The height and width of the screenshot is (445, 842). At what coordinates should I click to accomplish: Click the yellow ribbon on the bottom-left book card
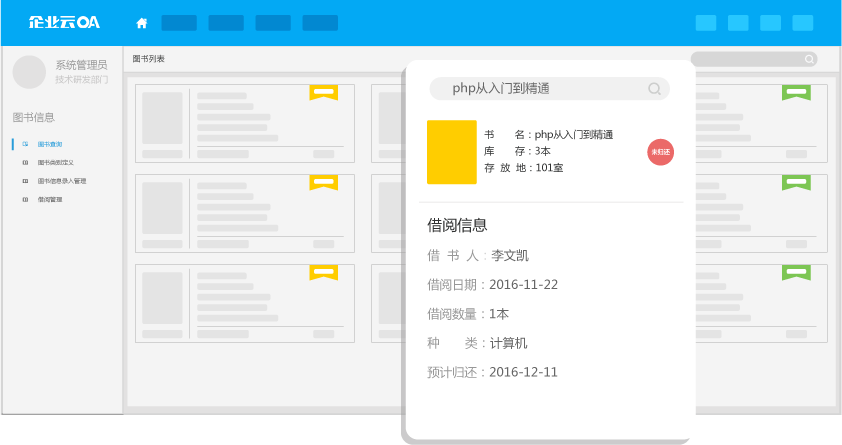[323, 272]
